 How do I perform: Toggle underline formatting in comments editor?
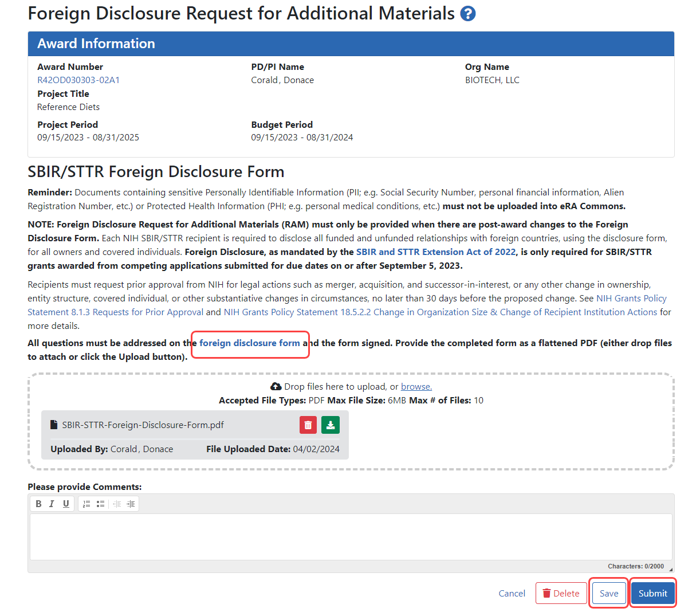point(66,504)
